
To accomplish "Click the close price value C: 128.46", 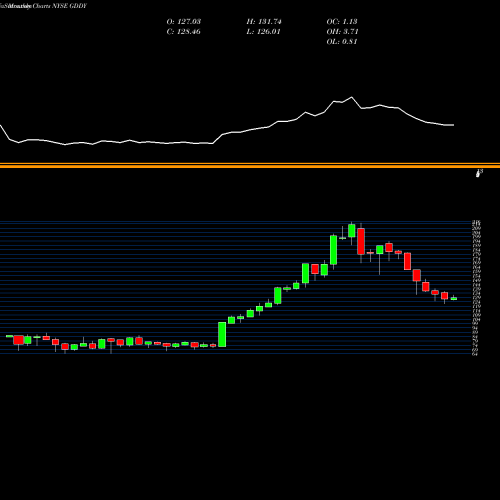I will (184, 32).
